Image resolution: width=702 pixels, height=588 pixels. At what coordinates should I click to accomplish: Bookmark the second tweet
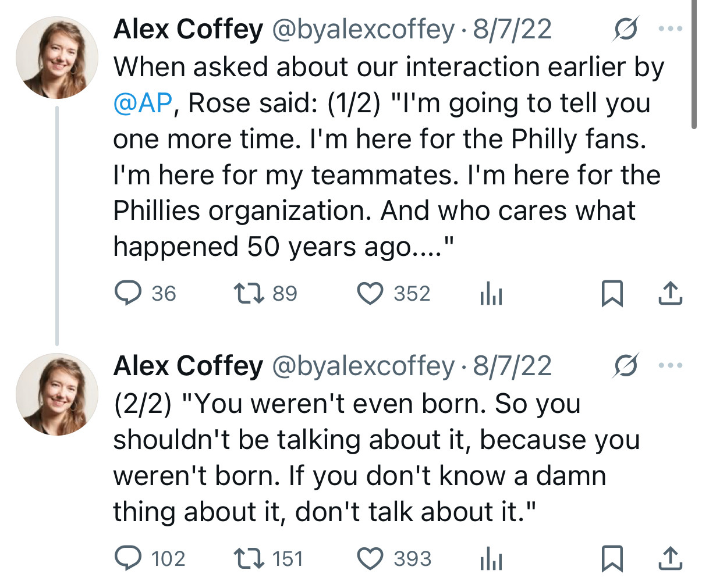[x=612, y=558]
